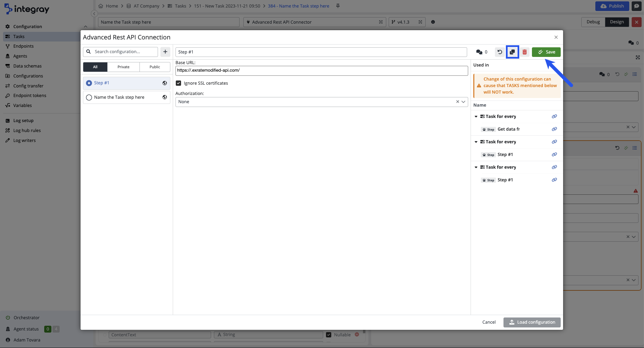Open comments icon beside Step #1 name
The image size is (644, 348).
tap(479, 52)
